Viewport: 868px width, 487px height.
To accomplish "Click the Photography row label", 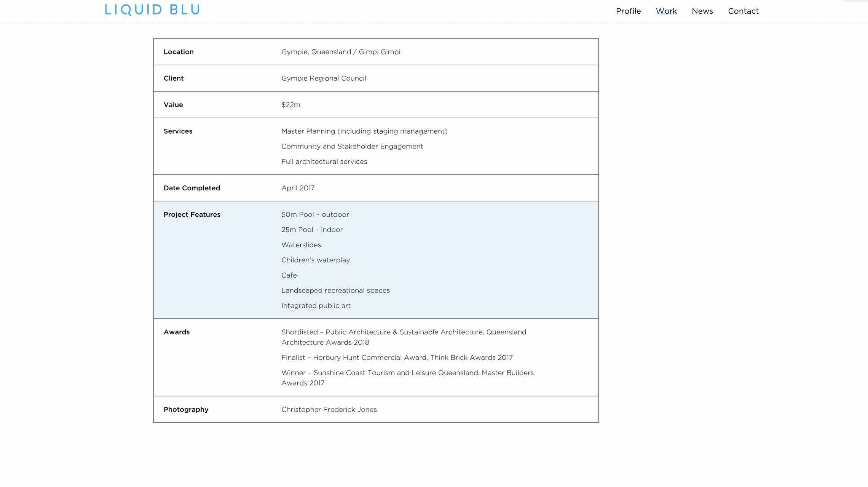I will tap(186, 410).
